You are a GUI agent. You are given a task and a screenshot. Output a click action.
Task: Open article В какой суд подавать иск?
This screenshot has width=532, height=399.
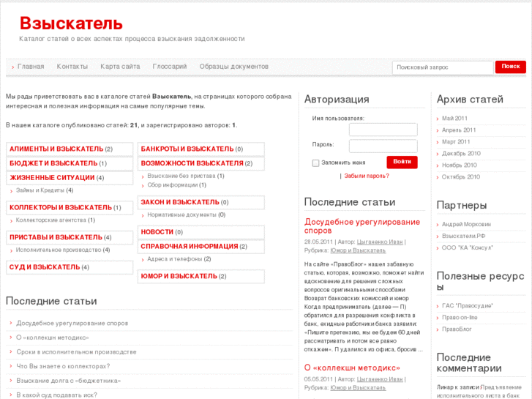click(x=56, y=395)
